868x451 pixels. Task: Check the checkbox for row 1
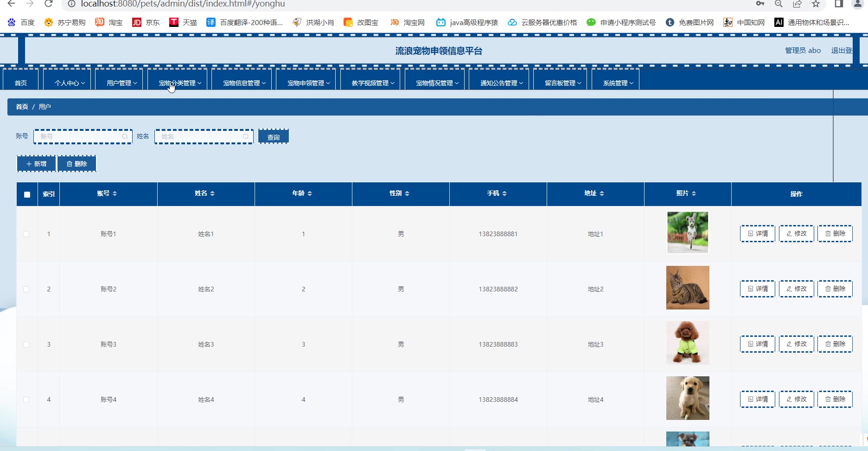point(26,234)
